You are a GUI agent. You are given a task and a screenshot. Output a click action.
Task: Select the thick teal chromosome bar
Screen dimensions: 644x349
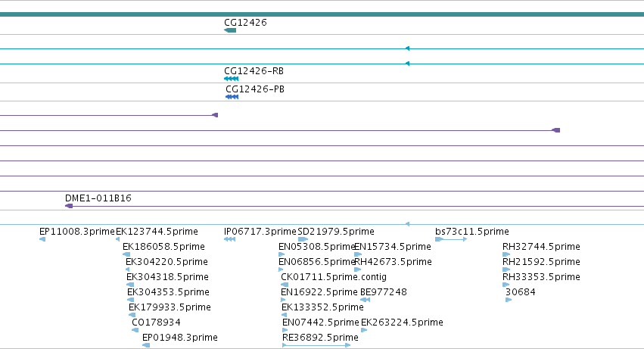pos(322,14)
